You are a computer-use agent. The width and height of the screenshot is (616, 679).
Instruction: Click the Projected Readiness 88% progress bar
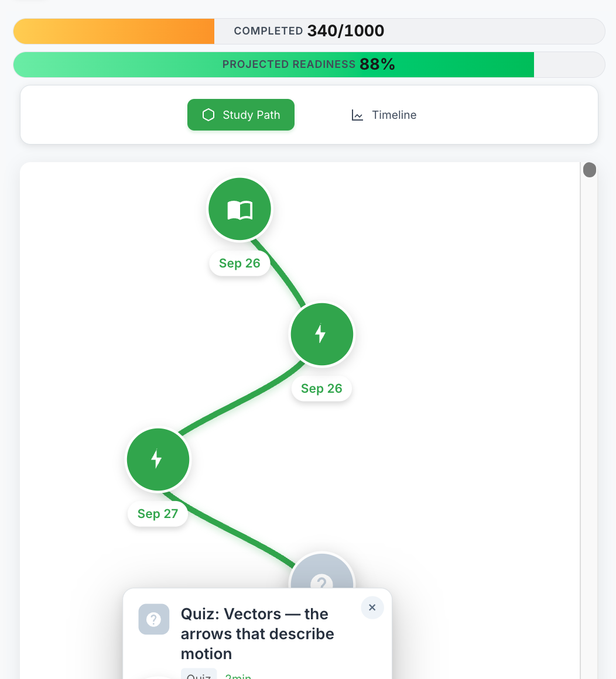coord(309,64)
